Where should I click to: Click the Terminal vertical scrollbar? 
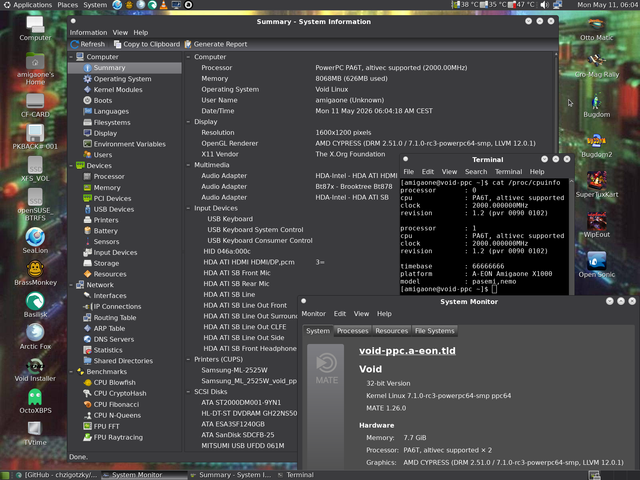pos(571,236)
